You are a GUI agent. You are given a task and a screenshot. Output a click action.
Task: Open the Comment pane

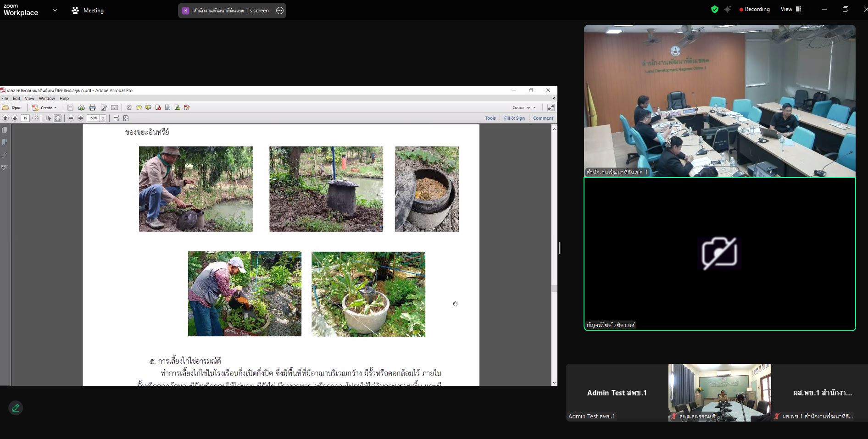[x=543, y=118]
